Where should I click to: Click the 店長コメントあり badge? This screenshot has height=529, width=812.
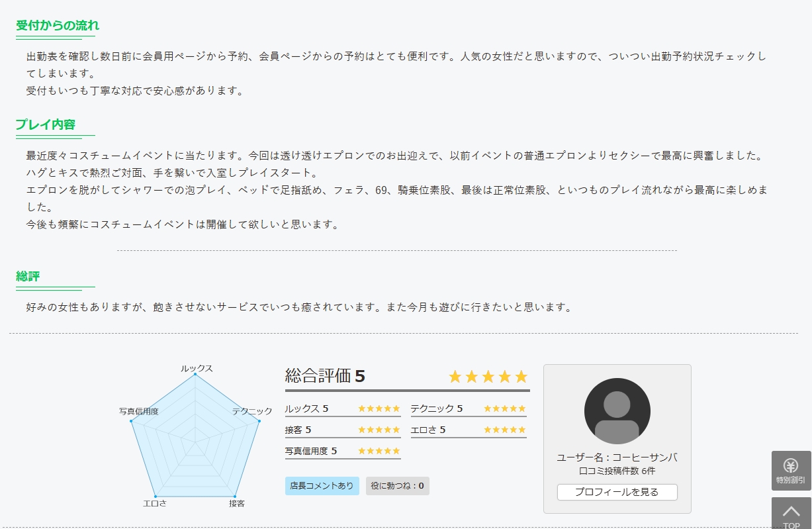click(322, 486)
